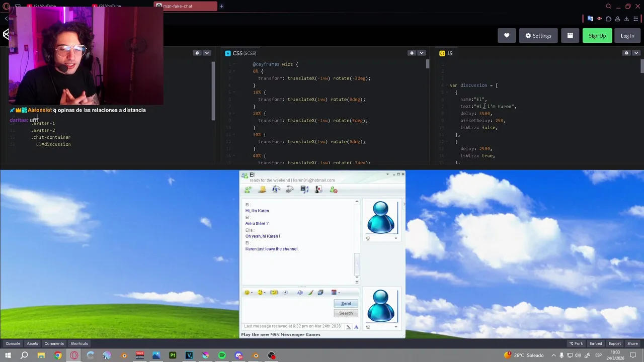
Task: Open File Explorer from the taskbar
Action: (x=41, y=355)
